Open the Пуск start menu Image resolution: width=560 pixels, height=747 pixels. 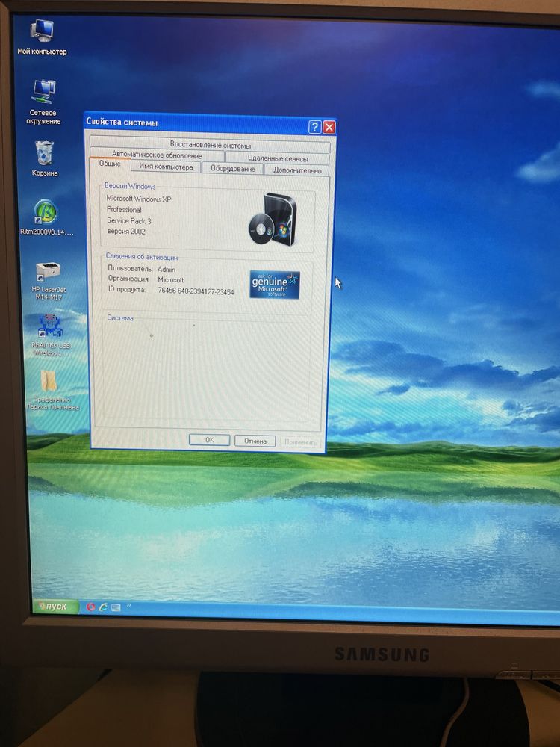point(56,607)
